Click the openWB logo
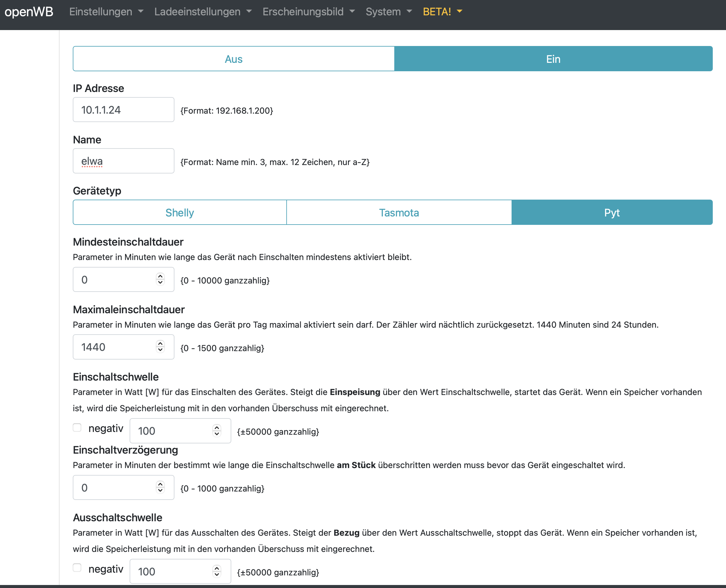Viewport: 726px width, 588px height. 29,12
